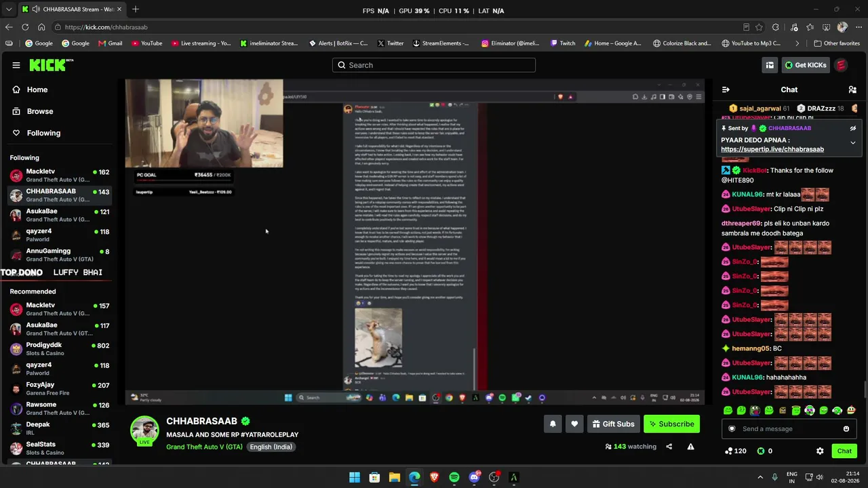Open the Windows Start menu
This screenshot has width=868, height=488.
pos(355,477)
